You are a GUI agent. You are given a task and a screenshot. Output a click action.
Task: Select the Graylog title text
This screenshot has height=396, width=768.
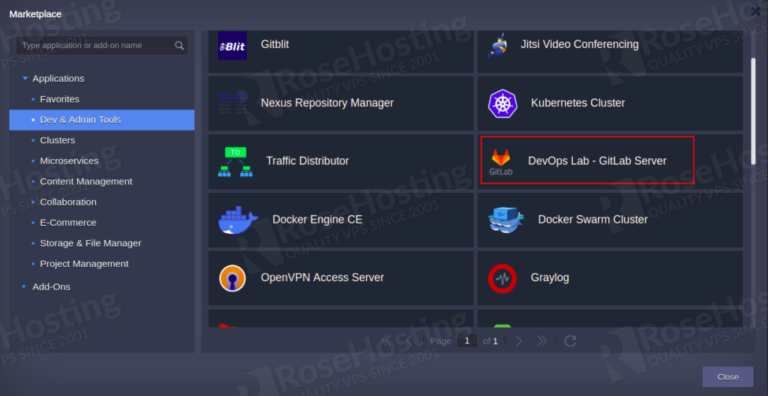(x=550, y=278)
